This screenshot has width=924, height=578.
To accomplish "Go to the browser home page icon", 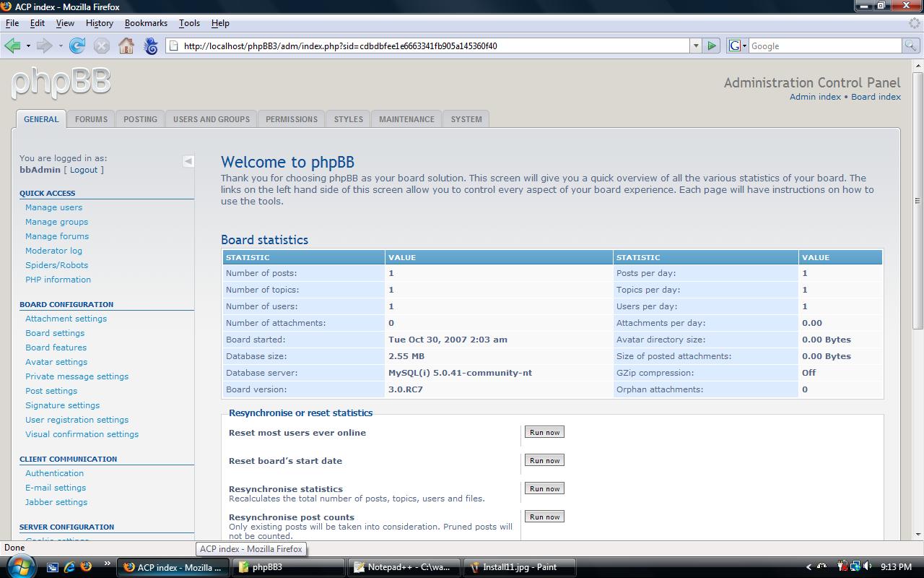I will 126,46.
